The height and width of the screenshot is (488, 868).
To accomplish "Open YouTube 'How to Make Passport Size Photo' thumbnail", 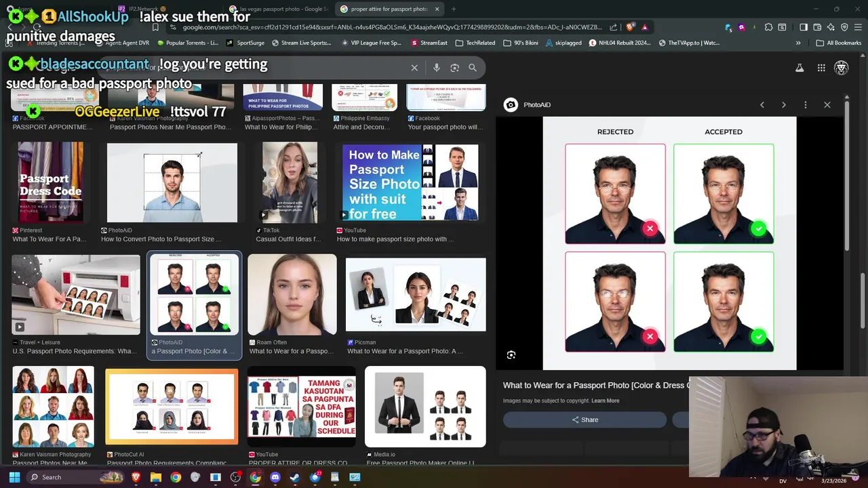I will [x=410, y=182].
